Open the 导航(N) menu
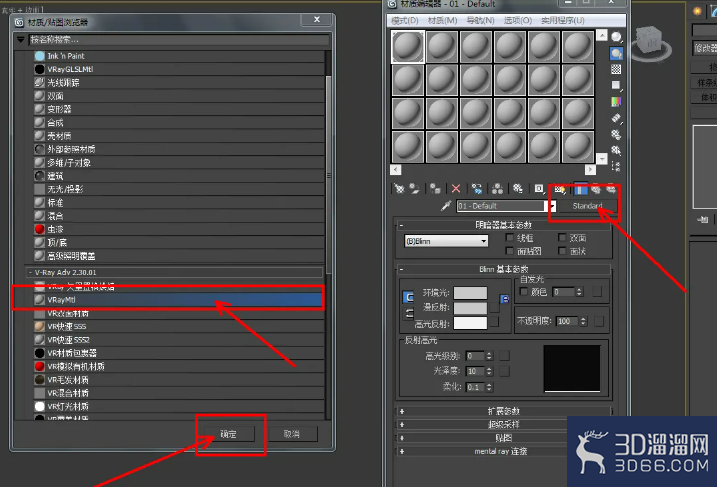The width and height of the screenshot is (717, 487). point(480,21)
